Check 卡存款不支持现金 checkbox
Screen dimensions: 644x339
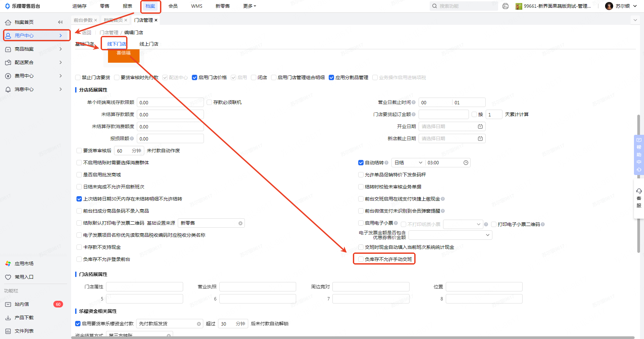tap(79, 247)
